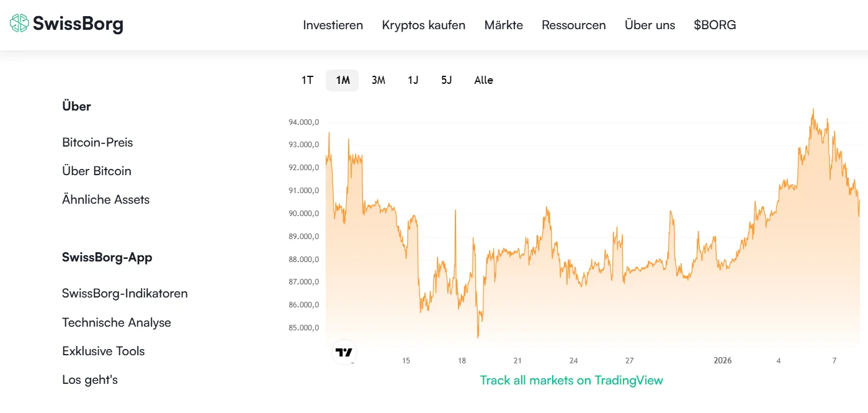Click the 7 date axis label
The height and width of the screenshot is (413, 868).
[x=834, y=361]
